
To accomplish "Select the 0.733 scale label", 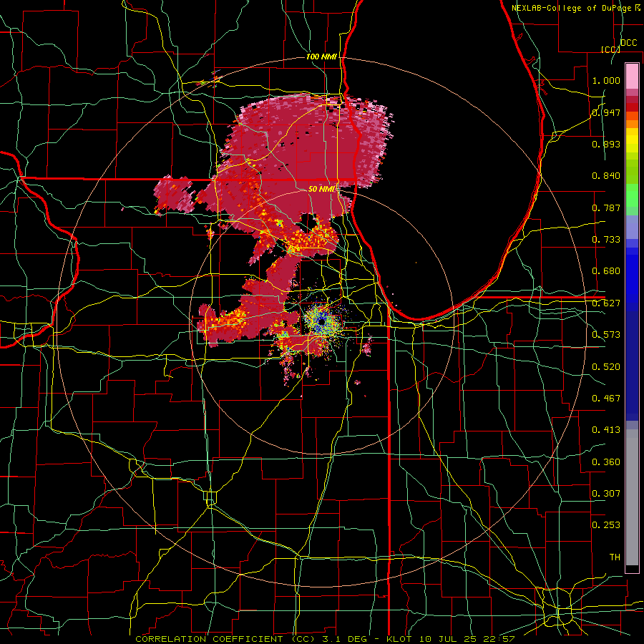I will pos(606,240).
